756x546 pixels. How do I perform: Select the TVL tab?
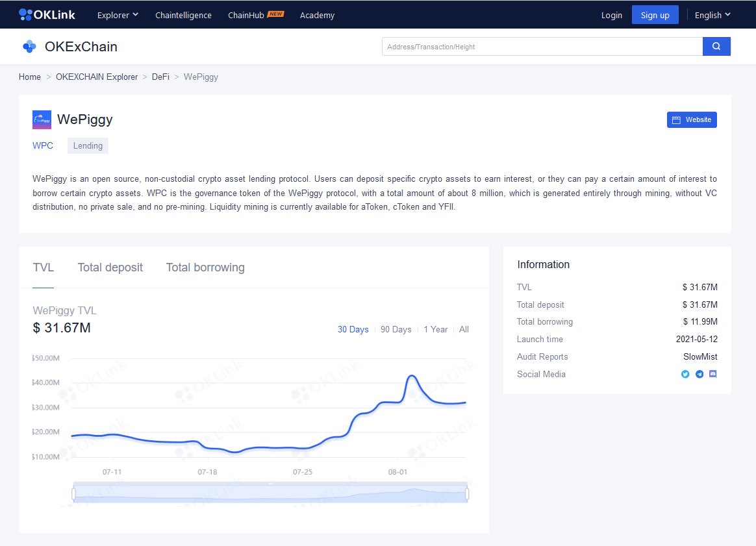tap(44, 267)
